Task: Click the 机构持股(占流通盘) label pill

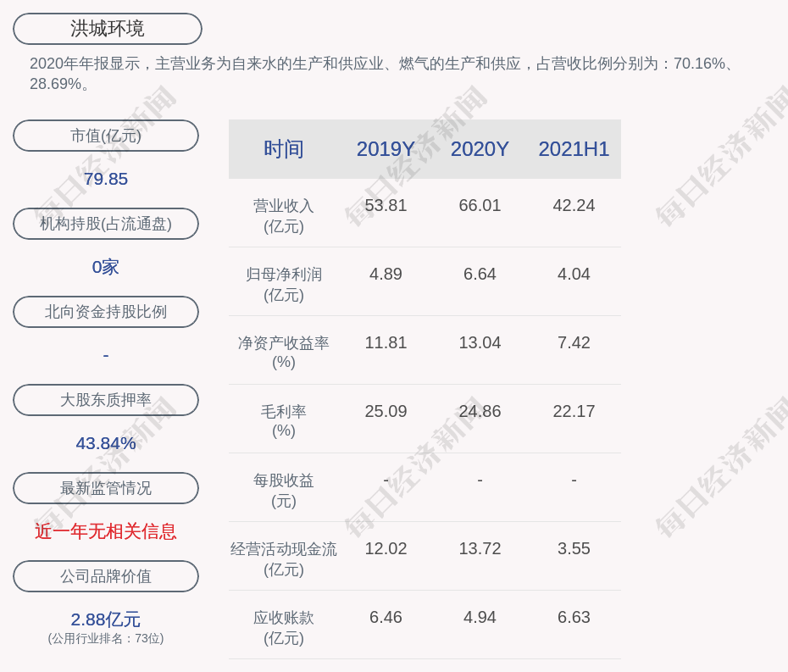Action: pyautogui.click(x=106, y=224)
